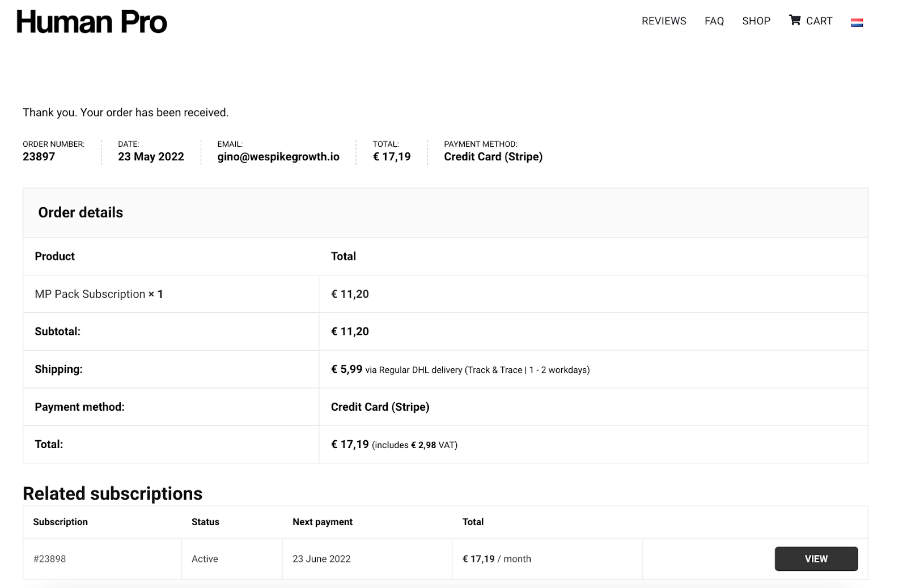Open the Reviews menu item

coord(664,21)
